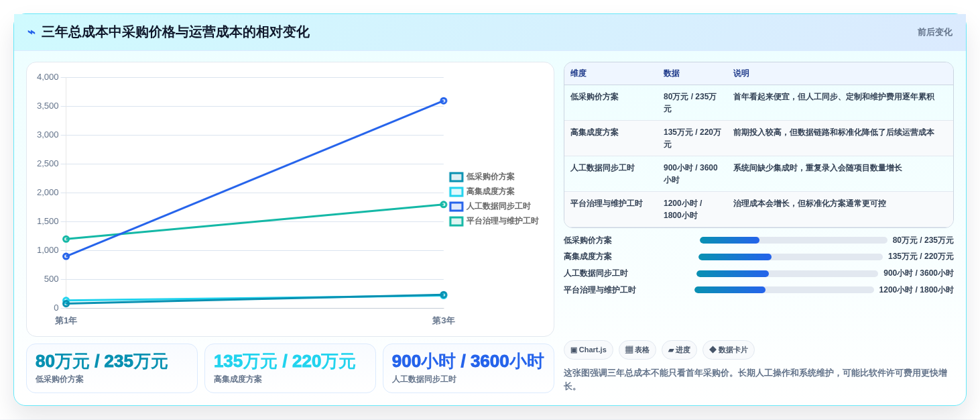Click the blue line's 第1年 data point at 900
Viewport: 980px width, 420px height.
tap(66, 256)
